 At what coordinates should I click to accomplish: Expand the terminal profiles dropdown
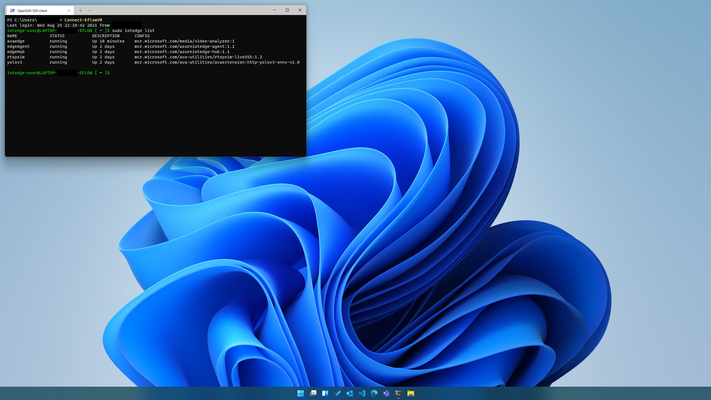pyautogui.click(x=90, y=10)
